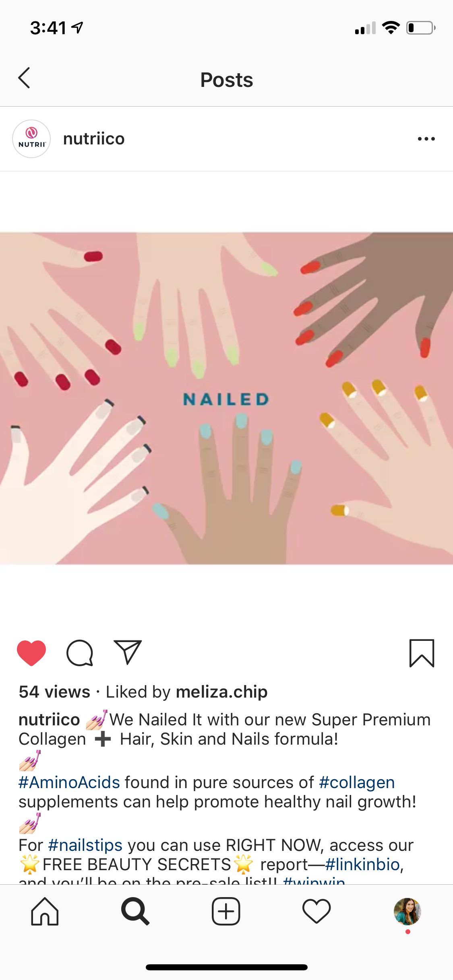Unlike the post with the red heart
Screen dimensions: 453x980
(31, 653)
